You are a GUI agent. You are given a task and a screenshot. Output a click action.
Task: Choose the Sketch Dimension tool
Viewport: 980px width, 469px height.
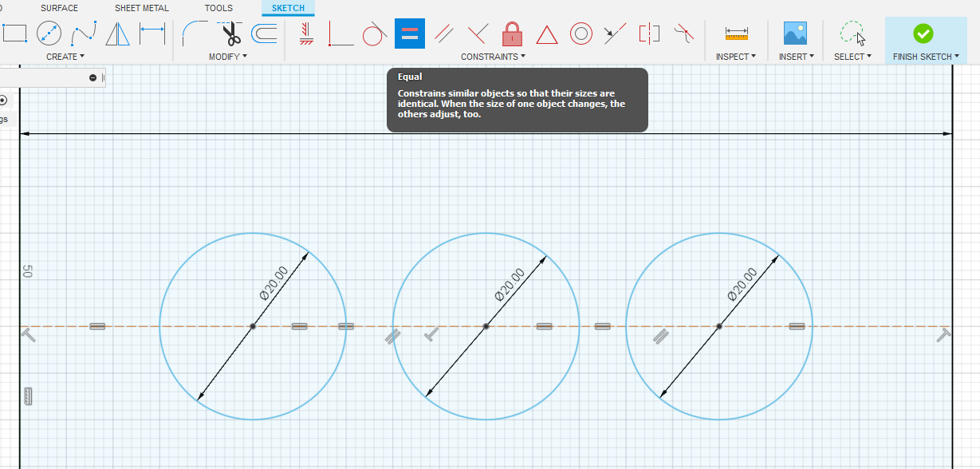tap(152, 33)
